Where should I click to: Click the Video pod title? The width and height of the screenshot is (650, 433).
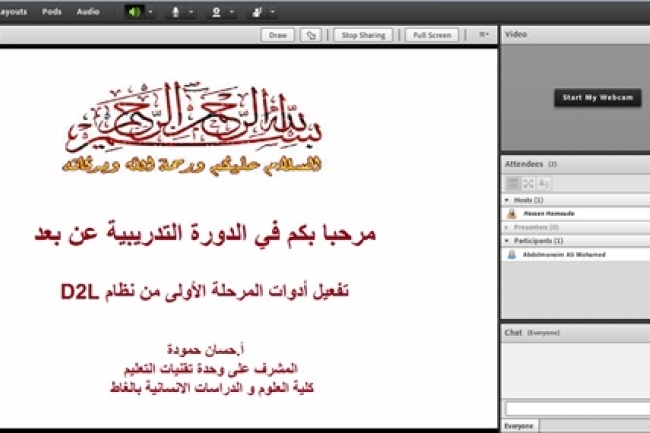[516, 34]
